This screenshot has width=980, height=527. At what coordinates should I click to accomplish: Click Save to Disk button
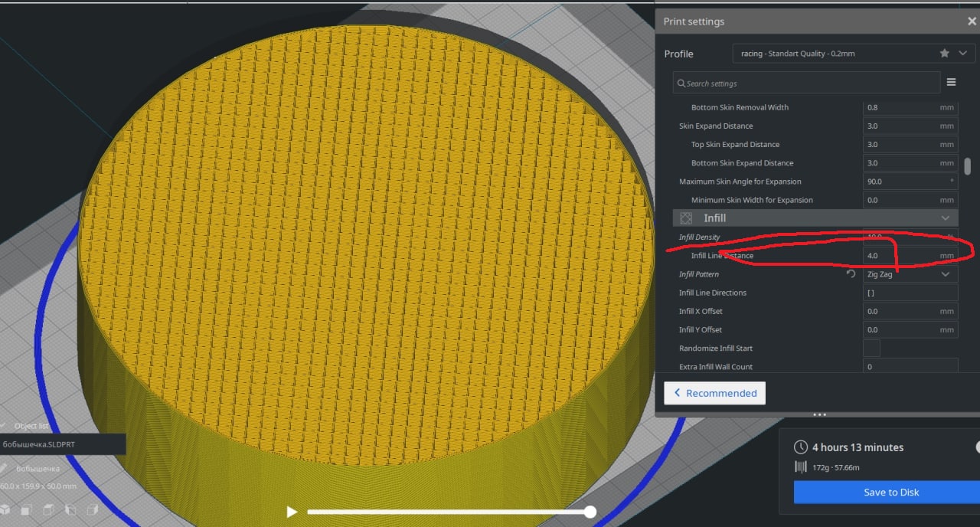[x=891, y=493]
